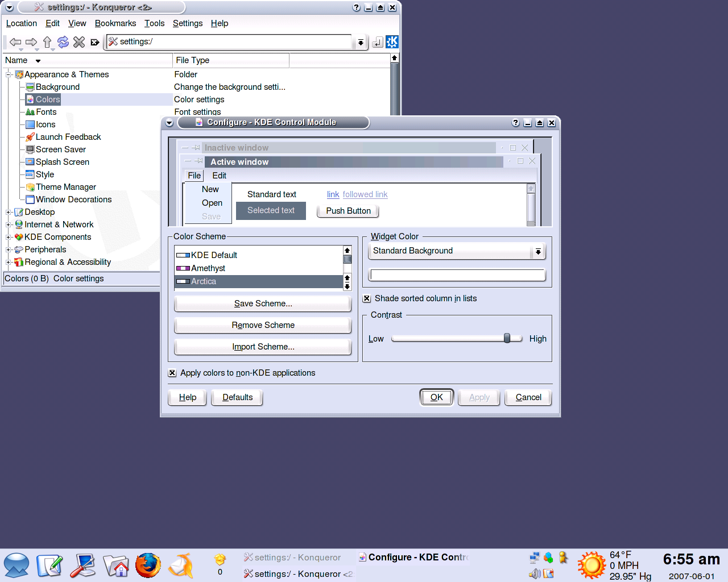This screenshot has height=582, width=728.
Task: Open the Edit menu in Konqueror
Action: coord(53,23)
